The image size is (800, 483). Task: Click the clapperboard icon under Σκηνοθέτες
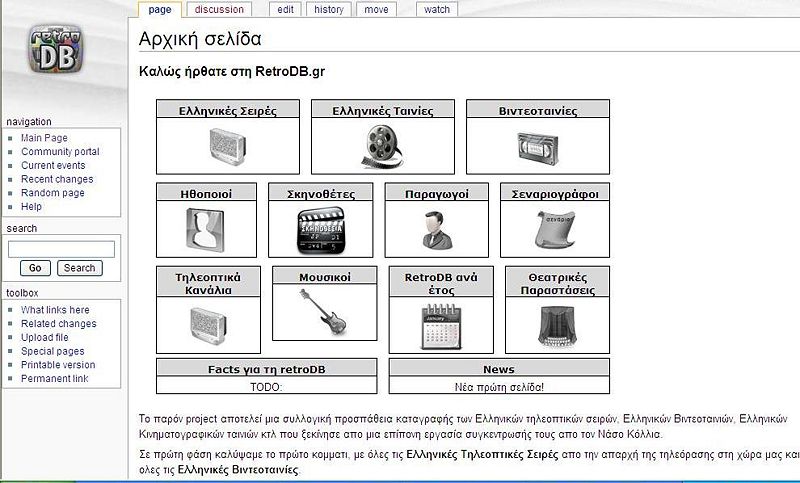(x=320, y=230)
